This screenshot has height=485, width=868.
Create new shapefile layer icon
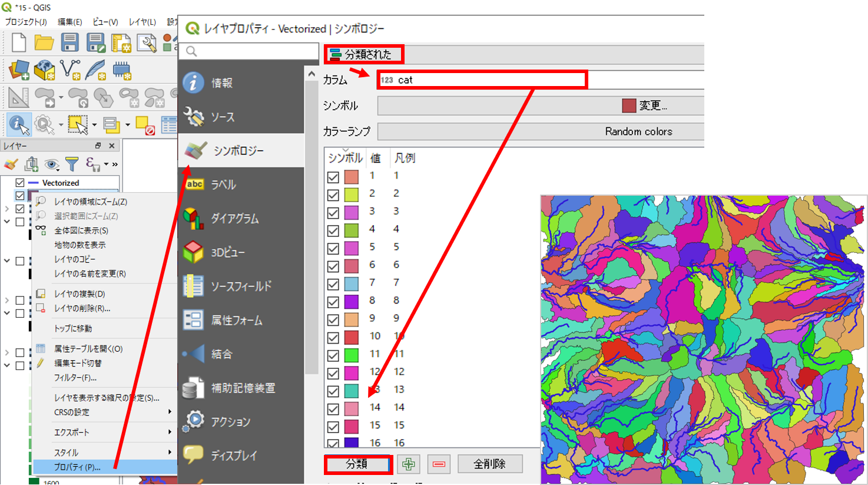tap(70, 70)
